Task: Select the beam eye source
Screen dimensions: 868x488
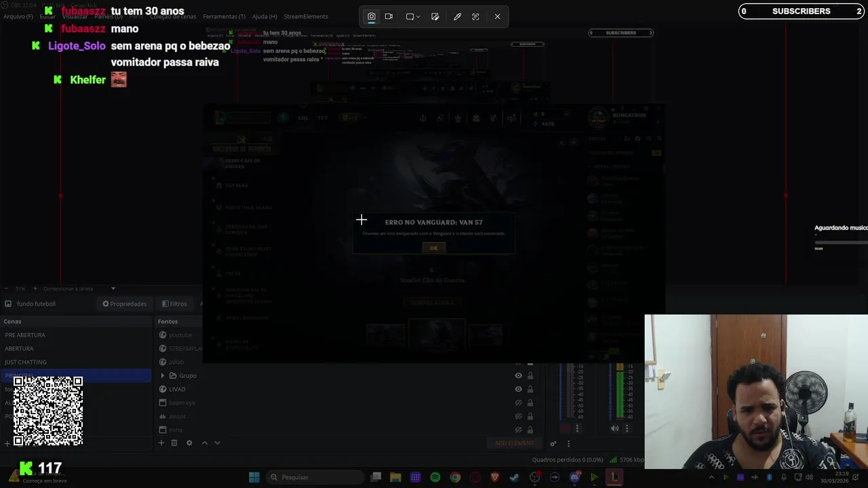Action: [x=182, y=403]
